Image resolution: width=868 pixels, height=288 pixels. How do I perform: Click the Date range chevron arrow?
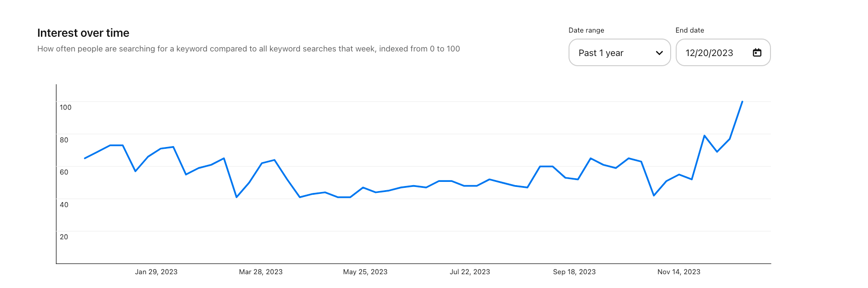(659, 53)
